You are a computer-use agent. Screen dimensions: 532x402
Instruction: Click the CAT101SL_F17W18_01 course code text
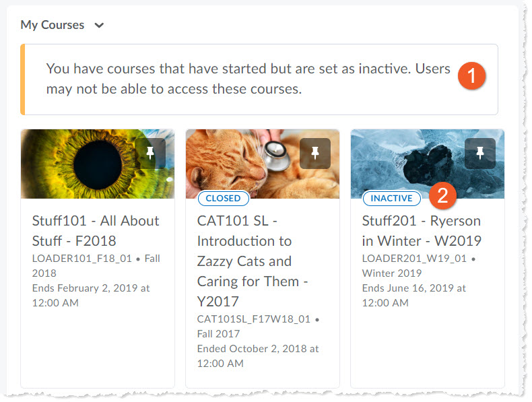[x=255, y=319]
